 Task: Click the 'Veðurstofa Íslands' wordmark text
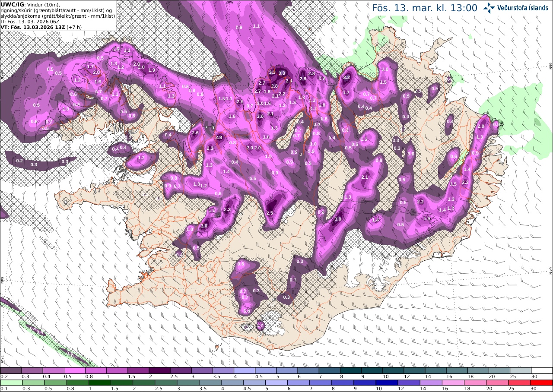pos(523,8)
